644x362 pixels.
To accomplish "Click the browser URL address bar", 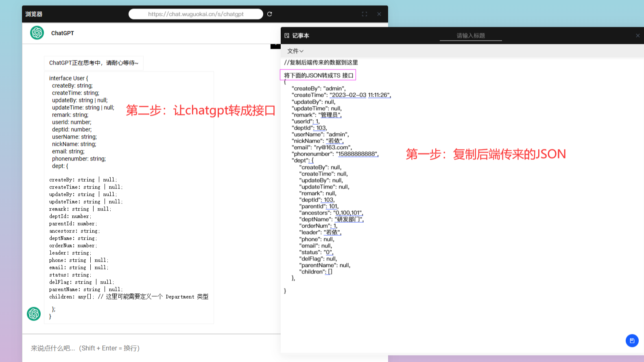I will [196, 14].
